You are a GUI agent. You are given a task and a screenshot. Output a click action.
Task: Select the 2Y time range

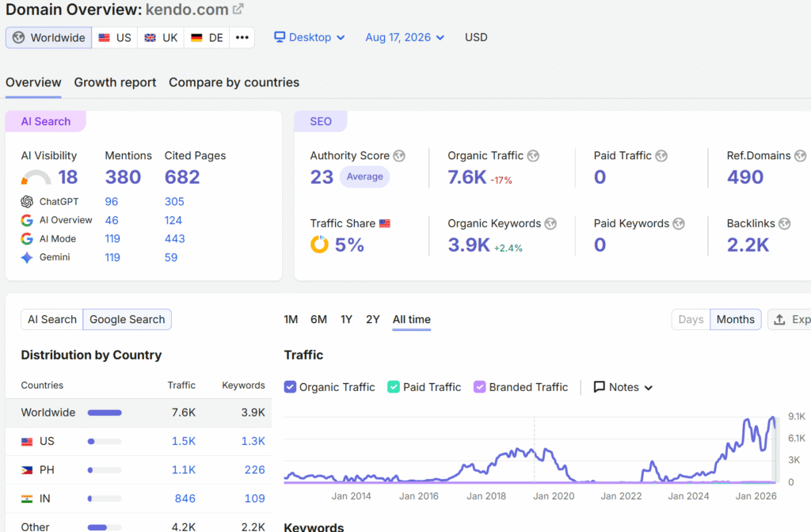tap(373, 320)
